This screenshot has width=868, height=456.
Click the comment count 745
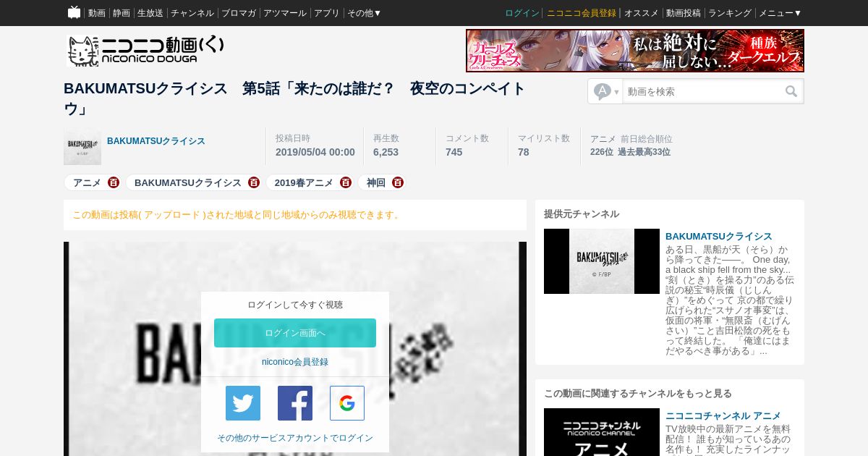(x=454, y=152)
